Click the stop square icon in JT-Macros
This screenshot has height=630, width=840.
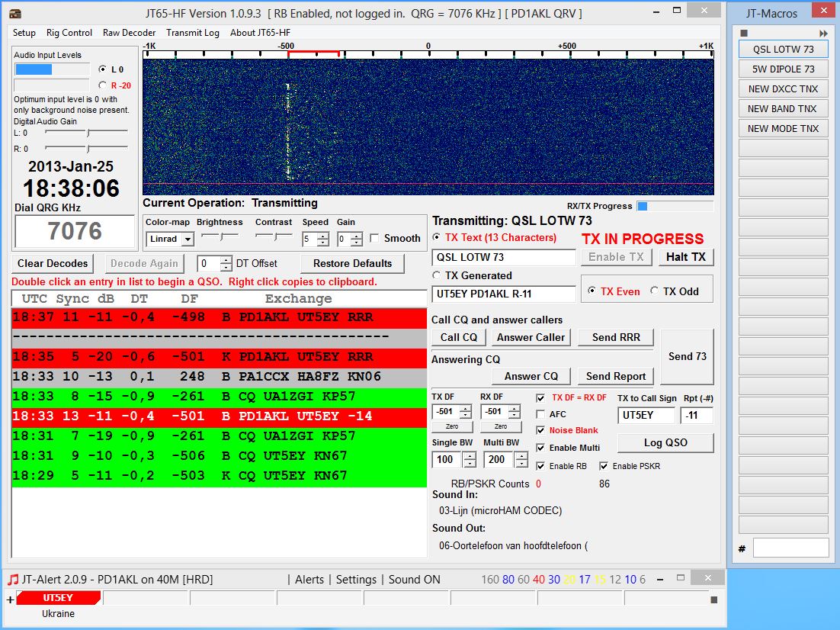pyautogui.click(x=743, y=33)
